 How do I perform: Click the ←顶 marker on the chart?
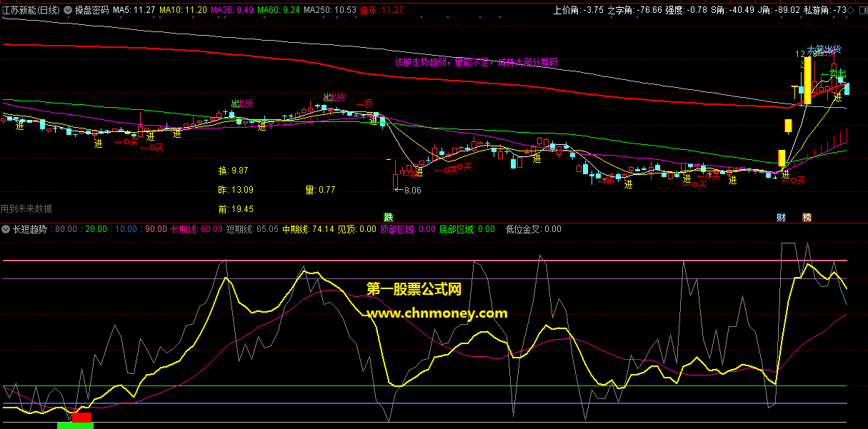[x=364, y=104]
